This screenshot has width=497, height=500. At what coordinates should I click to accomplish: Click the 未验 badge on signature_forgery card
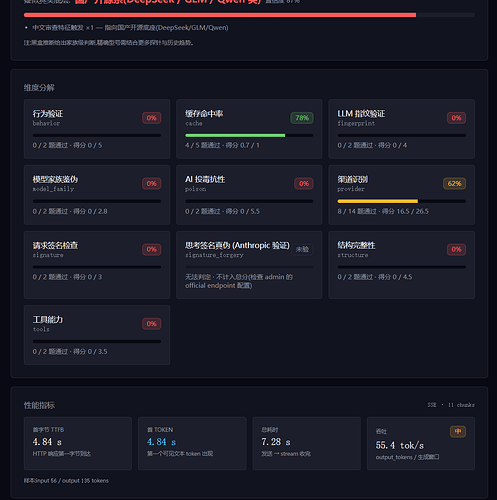(x=302, y=249)
